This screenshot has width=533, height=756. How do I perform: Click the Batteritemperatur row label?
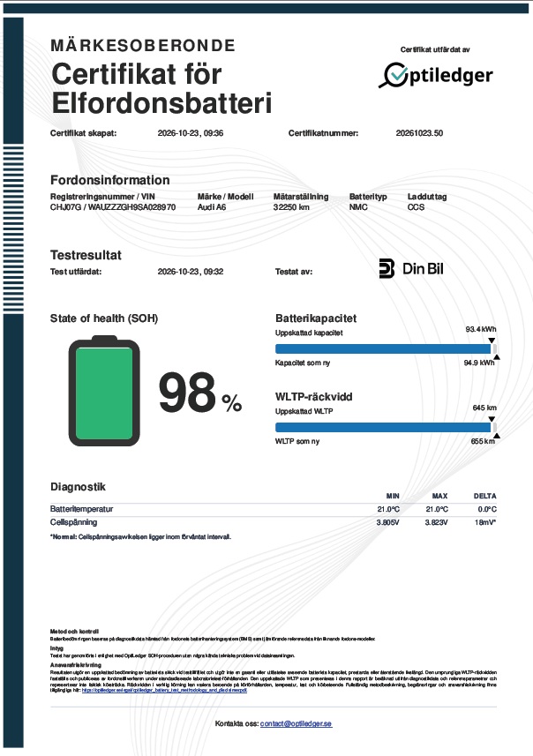point(81,509)
